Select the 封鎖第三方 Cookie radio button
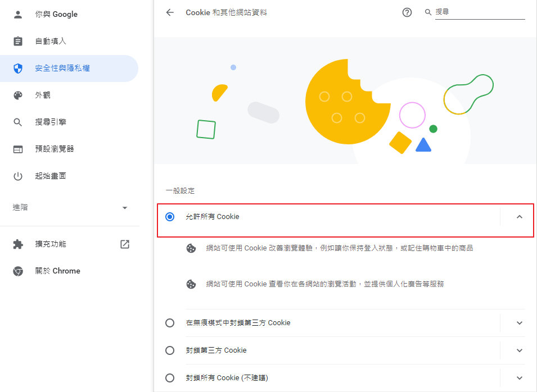 (170, 350)
